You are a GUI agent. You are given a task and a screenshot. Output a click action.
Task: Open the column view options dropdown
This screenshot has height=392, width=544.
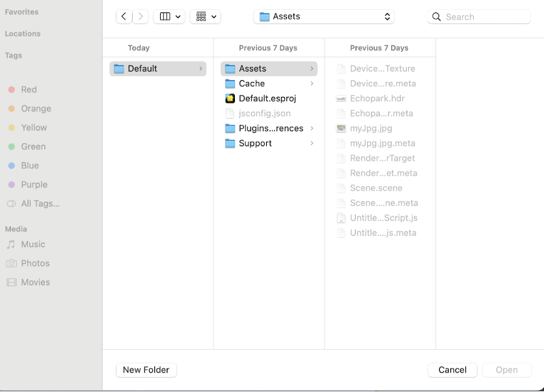(169, 16)
